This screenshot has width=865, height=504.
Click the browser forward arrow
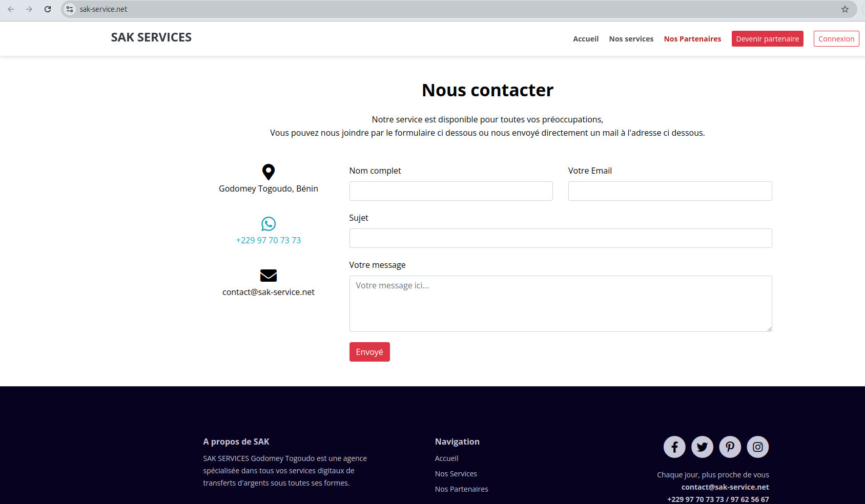pos(29,9)
